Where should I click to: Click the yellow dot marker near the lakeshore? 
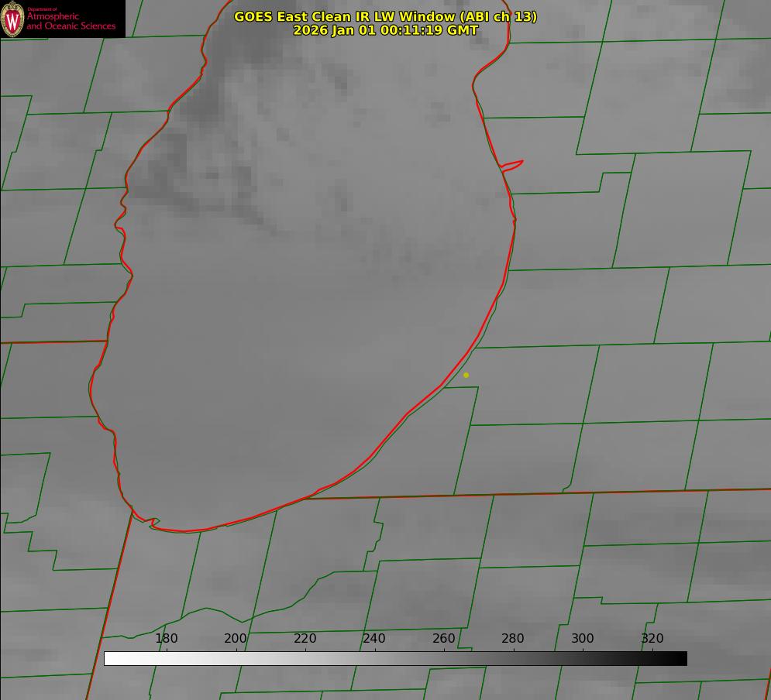pos(466,375)
